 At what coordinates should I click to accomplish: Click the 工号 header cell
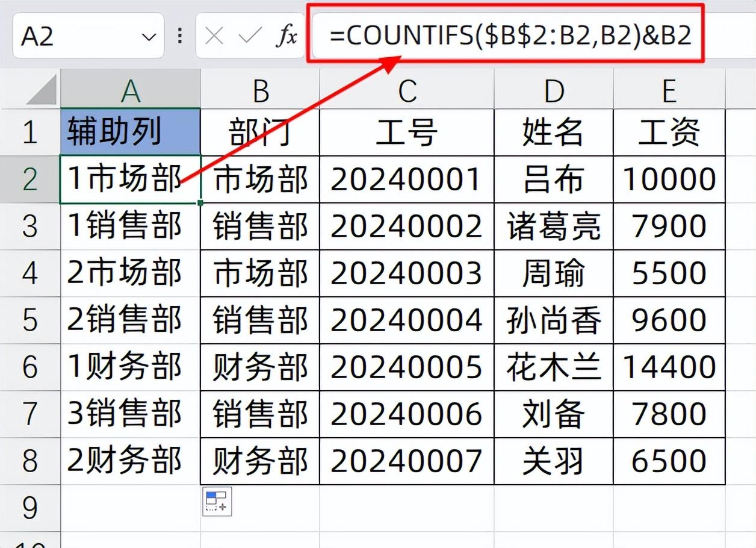[406, 132]
